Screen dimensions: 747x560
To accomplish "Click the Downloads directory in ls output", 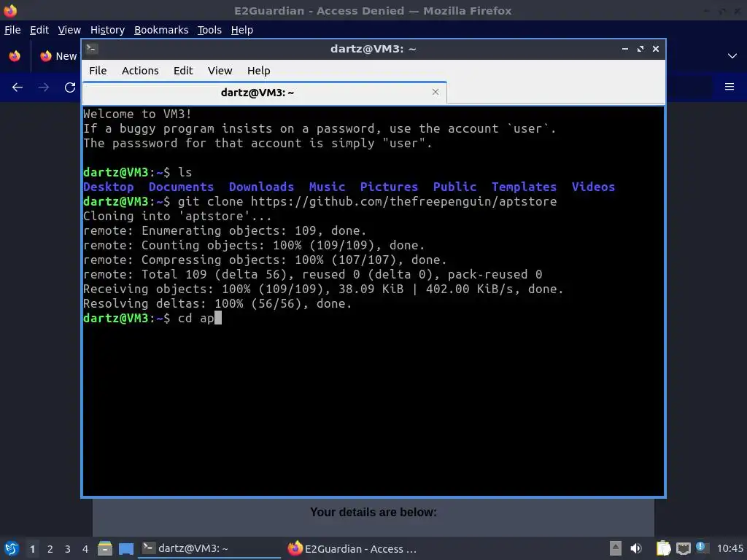I will click(261, 187).
